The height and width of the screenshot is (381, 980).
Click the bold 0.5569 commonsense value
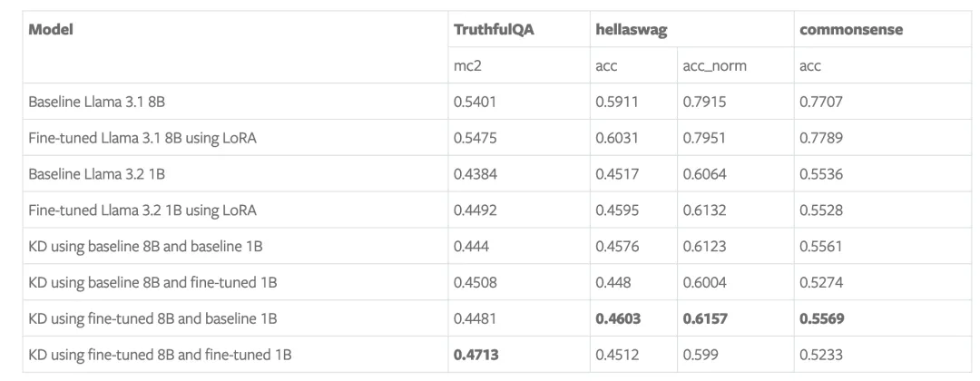point(822,318)
